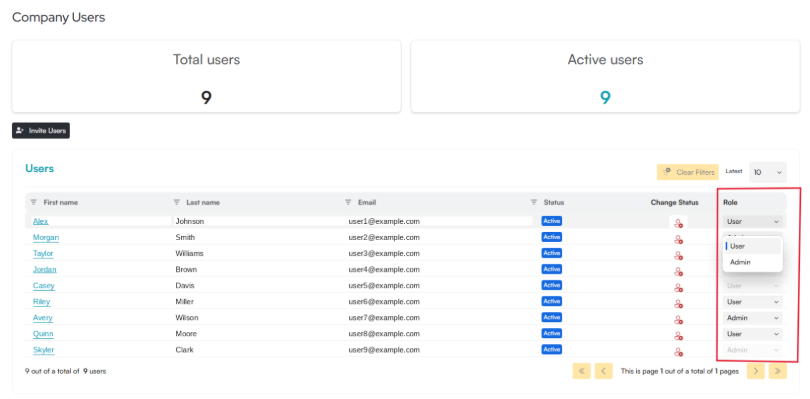Open the disabled Role dropdown for Casey
The height and width of the screenshot is (399, 810).
[x=753, y=285]
